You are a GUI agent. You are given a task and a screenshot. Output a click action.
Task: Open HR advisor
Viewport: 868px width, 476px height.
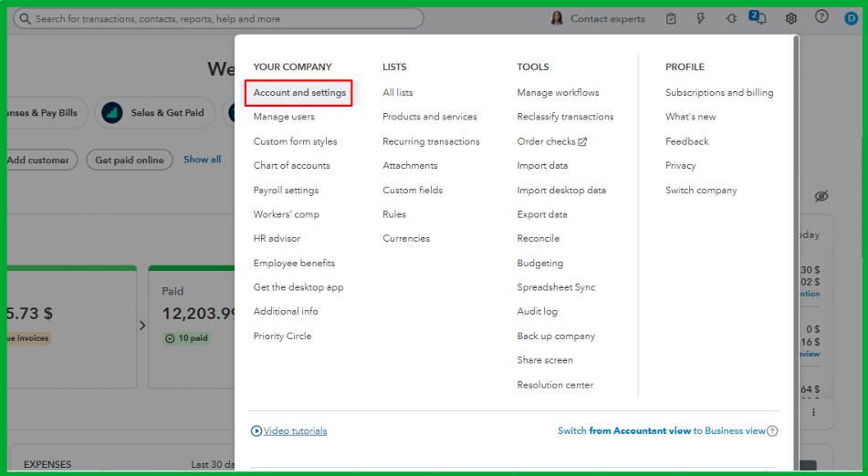point(277,238)
